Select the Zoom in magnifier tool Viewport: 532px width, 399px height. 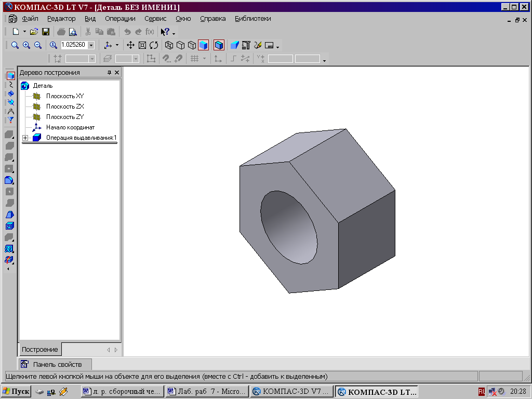[26, 45]
